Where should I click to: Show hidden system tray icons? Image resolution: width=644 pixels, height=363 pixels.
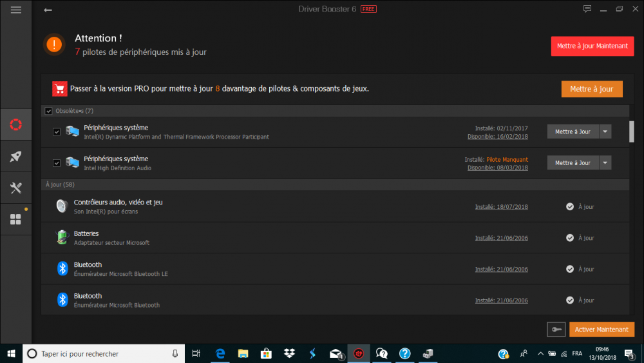tap(540, 353)
